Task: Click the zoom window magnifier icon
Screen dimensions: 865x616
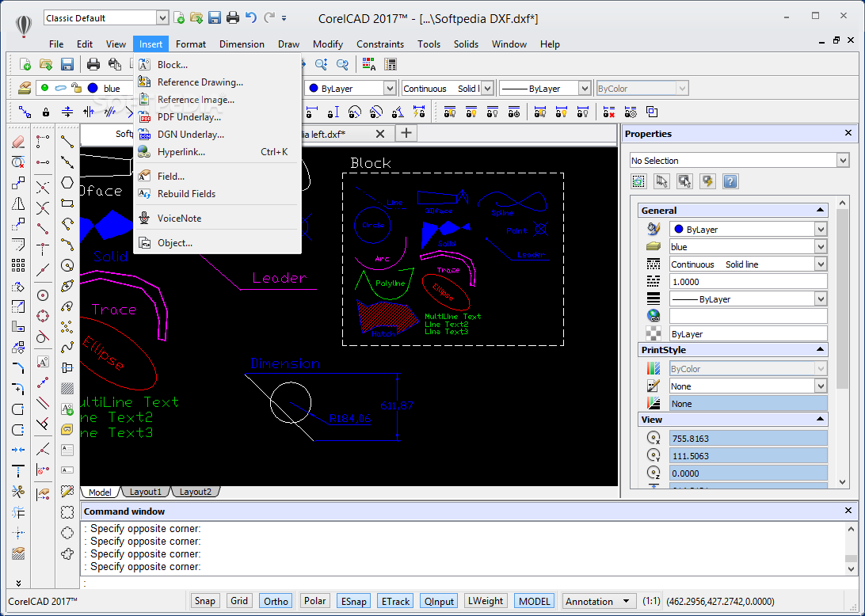Action: (321, 64)
